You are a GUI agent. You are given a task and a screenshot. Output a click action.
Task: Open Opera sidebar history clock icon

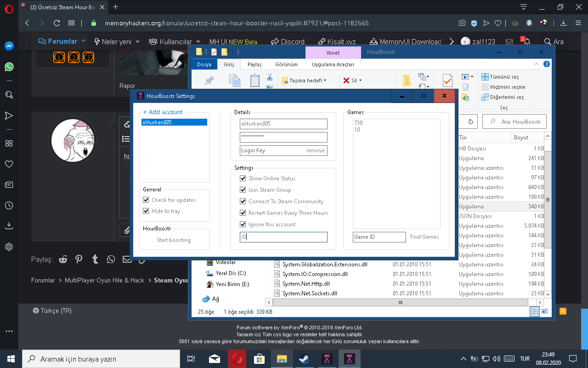pyautogui.click(x=9, y=205)
